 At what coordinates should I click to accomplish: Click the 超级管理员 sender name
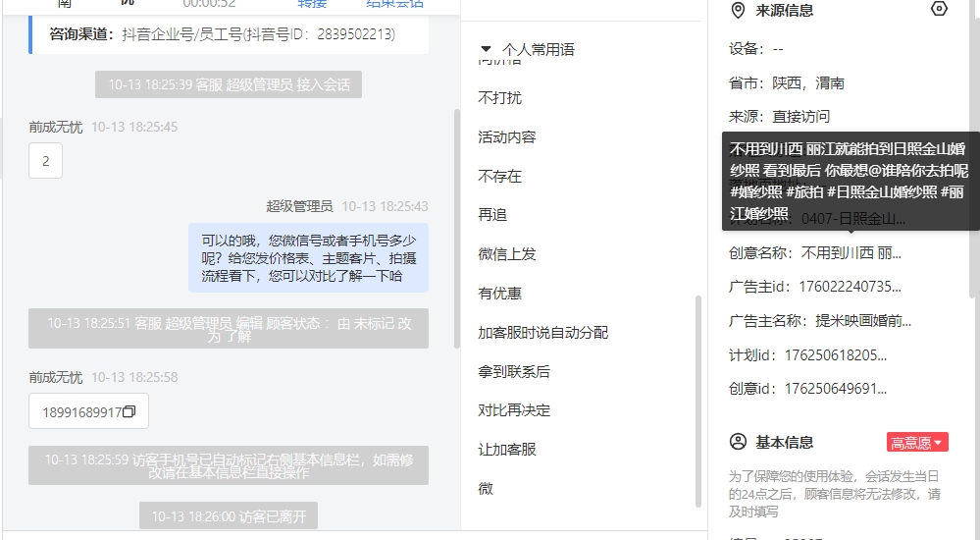point(299,206)
